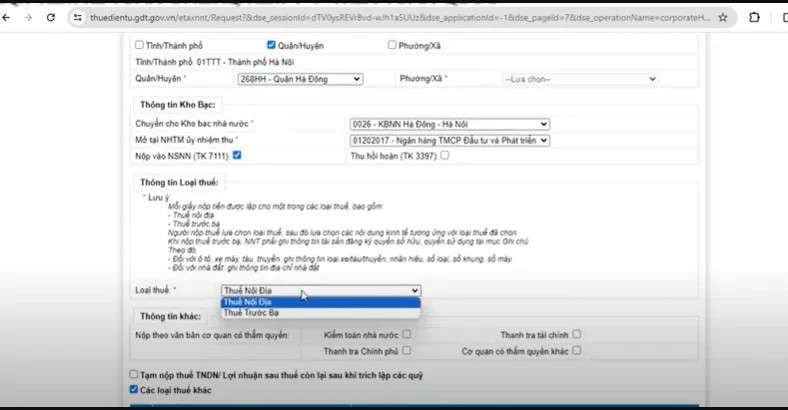The height and width of the screenshot is (410, 788).
Task: Expand the NHTM ủy nhiệm thu bank dropdown
Action: (x=449, y=141)
